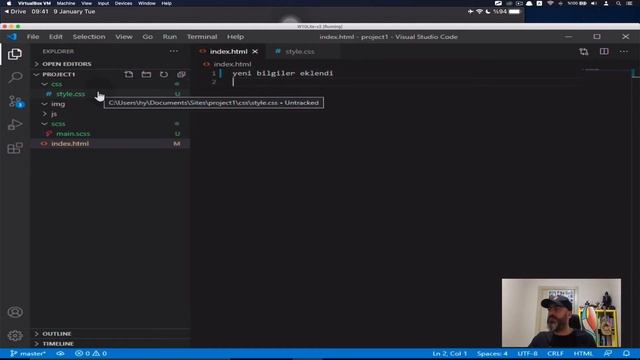Click New Folder icon in PROJECT1 header

tap(146, 74)
